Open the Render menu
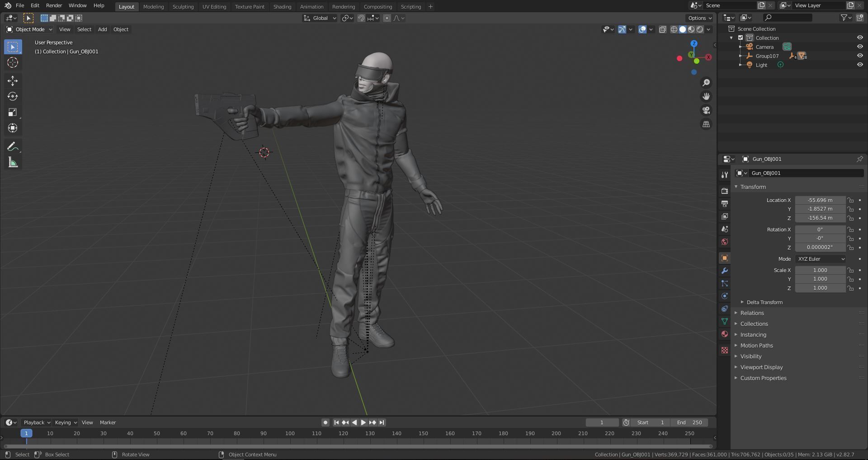 [x=54, y=5]
